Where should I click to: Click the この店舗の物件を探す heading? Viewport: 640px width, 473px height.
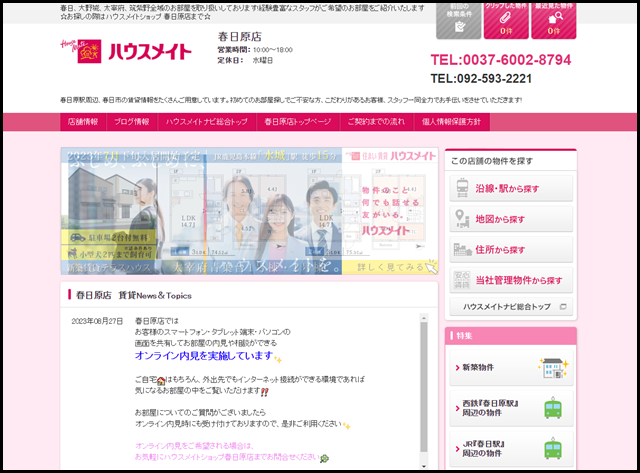pos(492,161)
